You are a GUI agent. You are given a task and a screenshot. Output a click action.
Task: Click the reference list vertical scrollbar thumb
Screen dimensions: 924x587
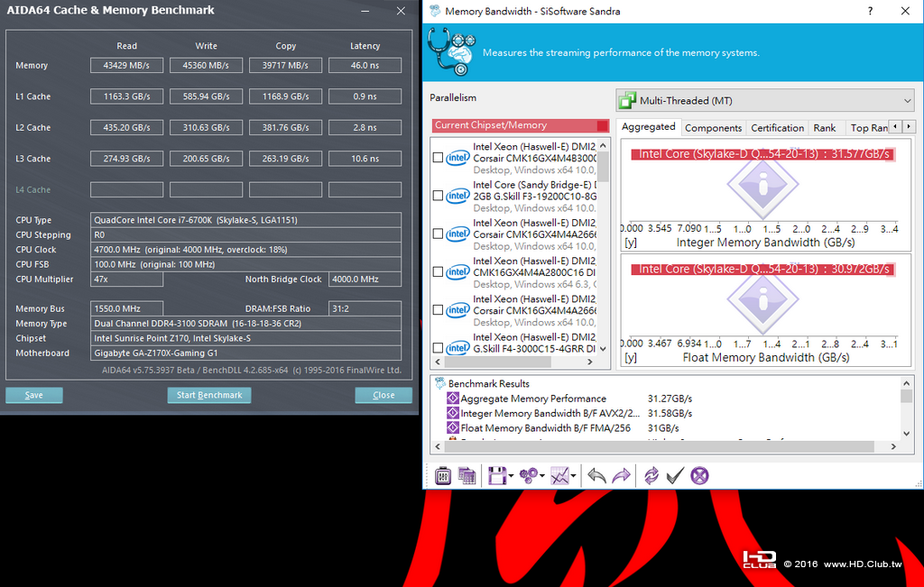[603, 167]
